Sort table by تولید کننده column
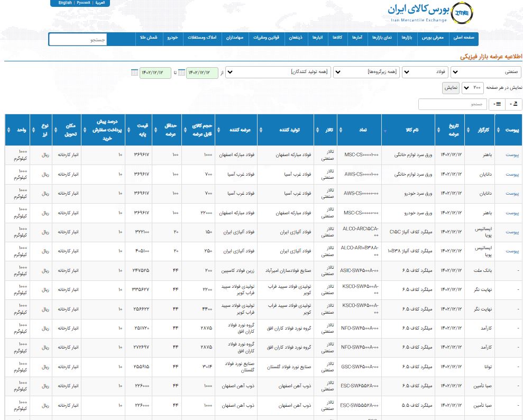523x420 pixels. click(x=261, y=130)
